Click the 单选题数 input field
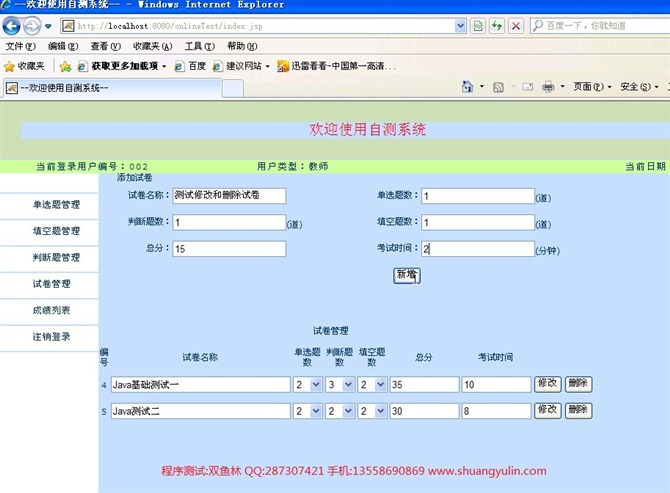The image size is (670, 493). tap(478, 196)
